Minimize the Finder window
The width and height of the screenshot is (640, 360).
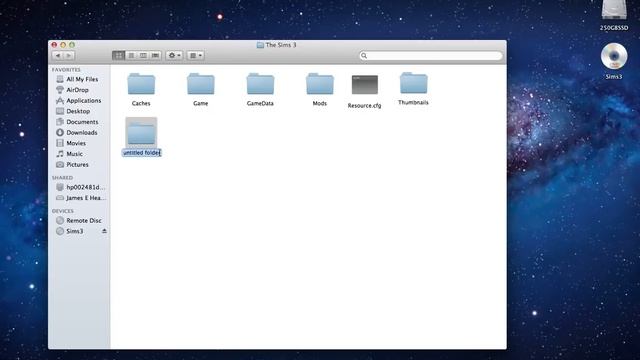point(63,45)
